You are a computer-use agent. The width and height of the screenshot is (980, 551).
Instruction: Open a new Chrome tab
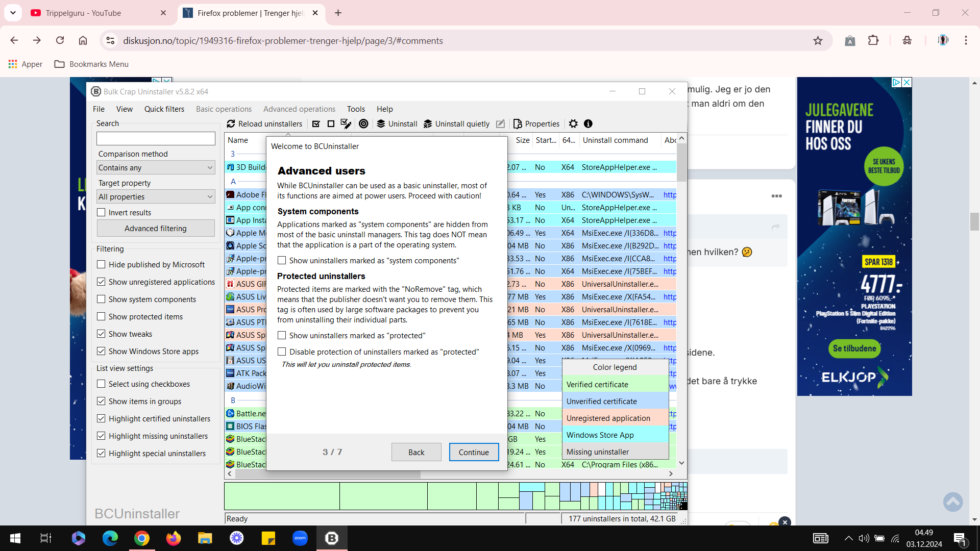pyautogui.click(x=338, y=13)
